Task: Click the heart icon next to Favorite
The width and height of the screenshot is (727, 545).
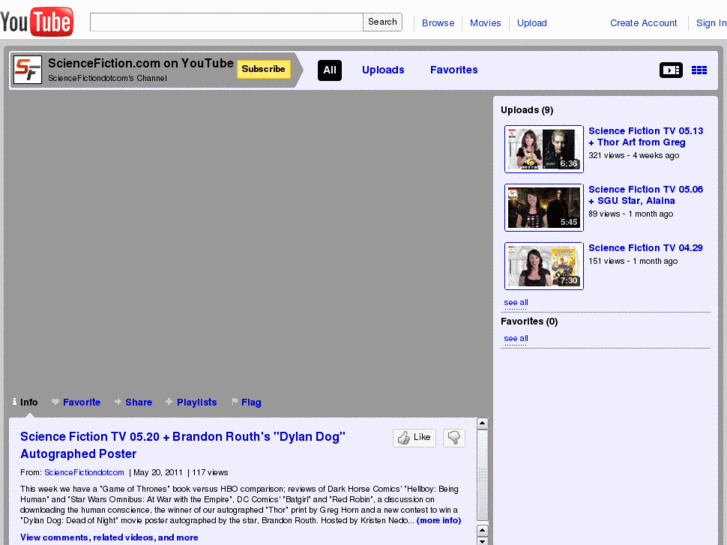Action: point(55,402)
